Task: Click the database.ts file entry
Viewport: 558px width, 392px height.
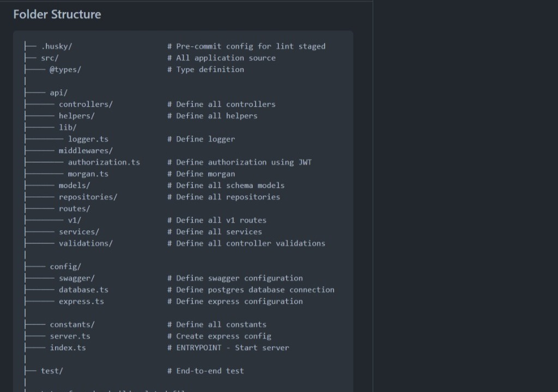Action: point(83,290)
